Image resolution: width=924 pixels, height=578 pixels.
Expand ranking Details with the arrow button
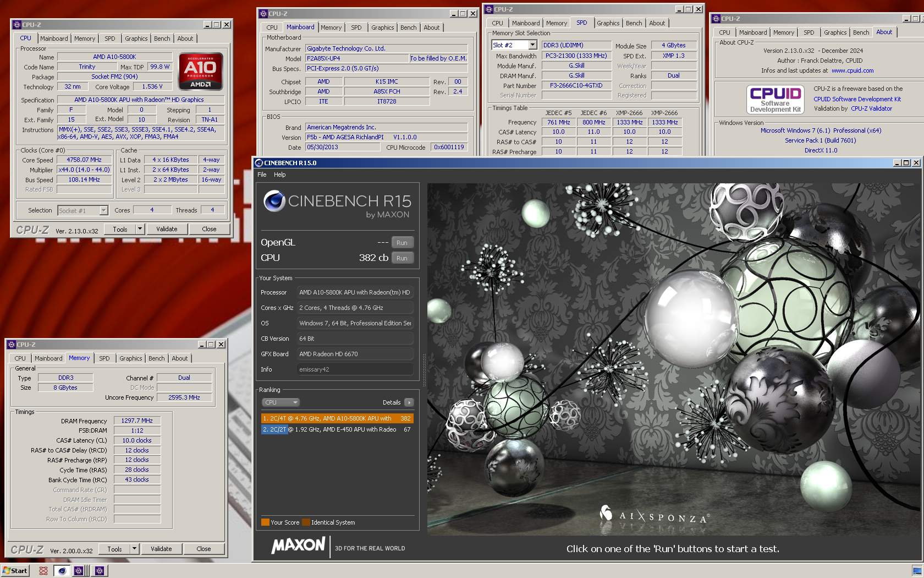pyautogui.click(x=409, y=402)
